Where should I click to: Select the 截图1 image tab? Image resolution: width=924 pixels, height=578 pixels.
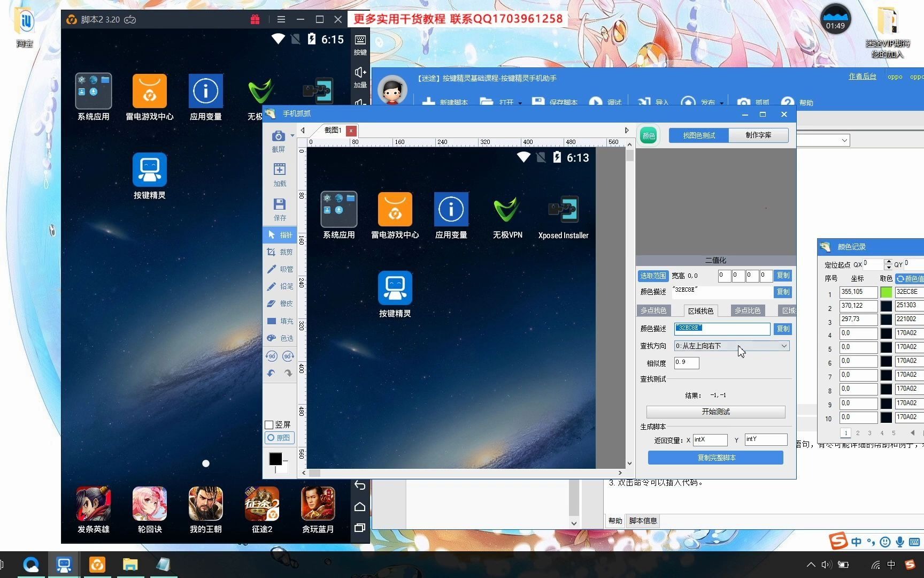pos(333,130)
